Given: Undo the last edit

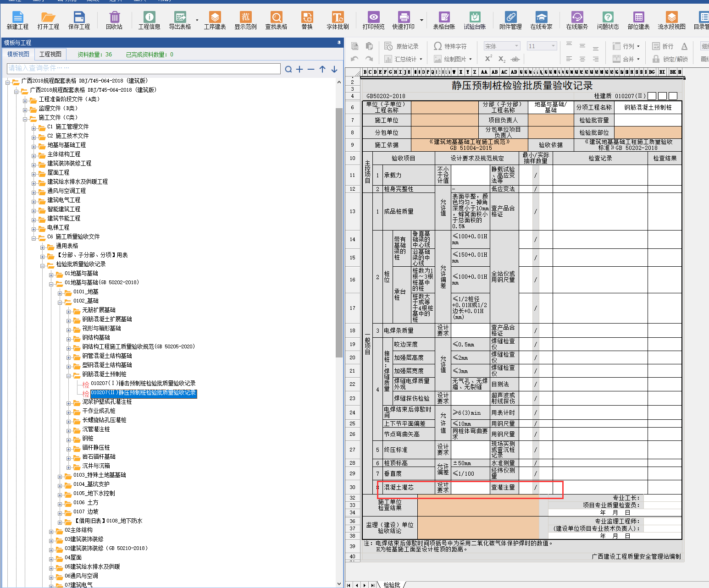Looking at the screenshot, I should tap(354, 59).
